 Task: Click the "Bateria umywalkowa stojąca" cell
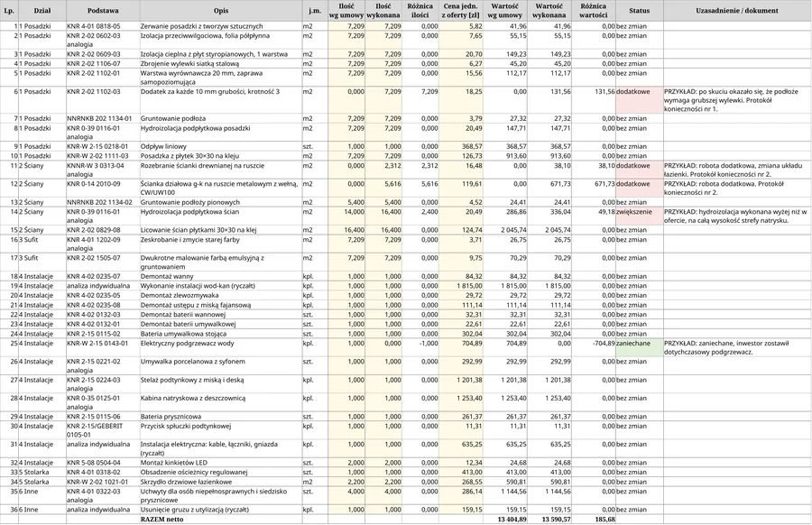coord(221,334)
